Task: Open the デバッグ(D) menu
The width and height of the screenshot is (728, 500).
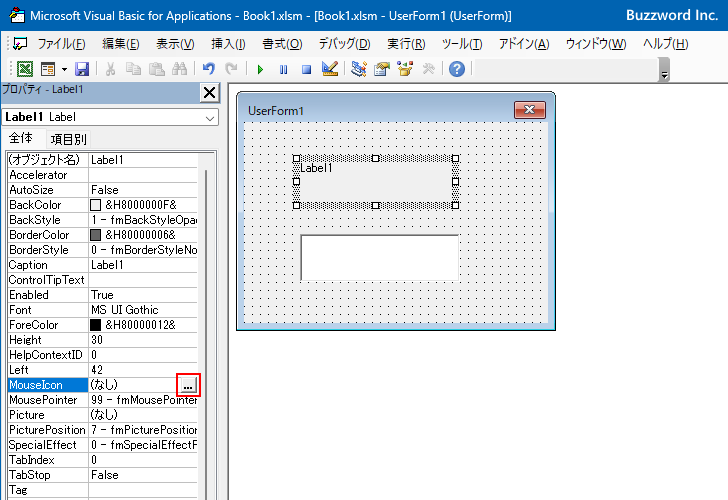Action: (344, 44)
